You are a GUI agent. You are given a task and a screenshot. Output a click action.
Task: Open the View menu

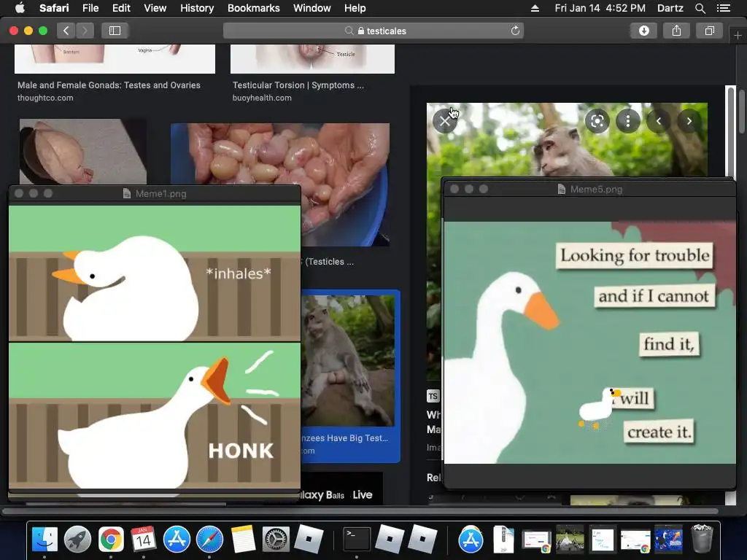(155, 8)
